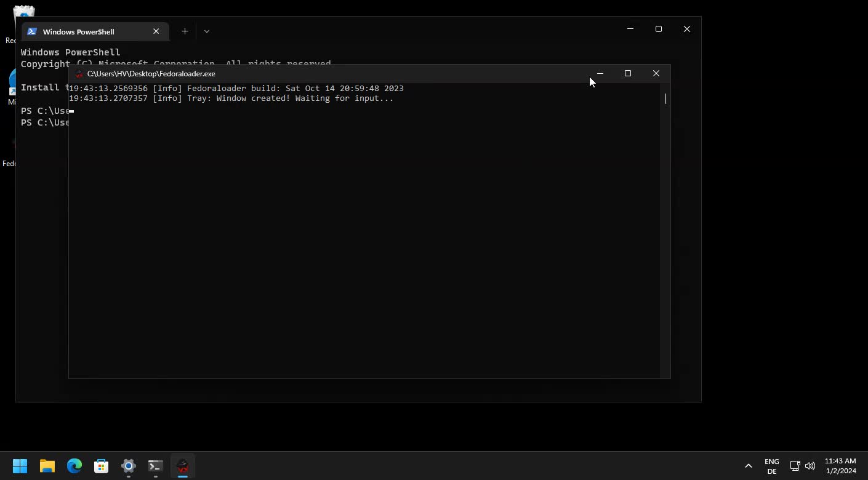
Task: Click the network icon in system tray
Action: coord(795,466)
